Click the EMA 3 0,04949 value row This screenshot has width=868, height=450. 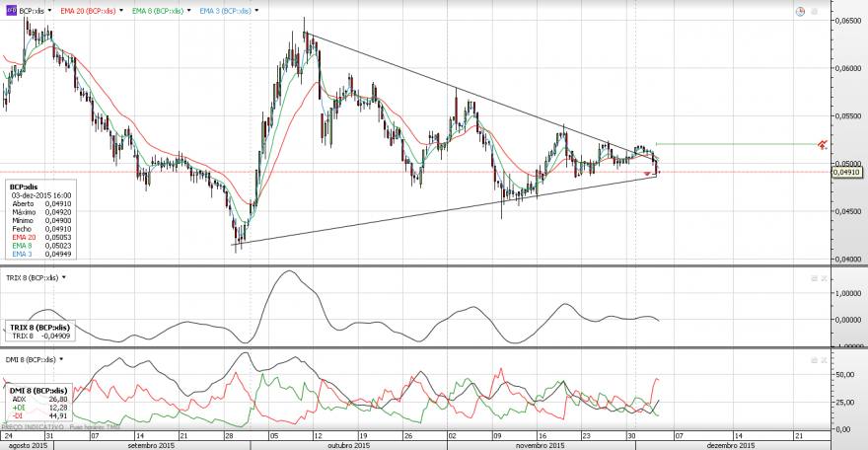41,254
